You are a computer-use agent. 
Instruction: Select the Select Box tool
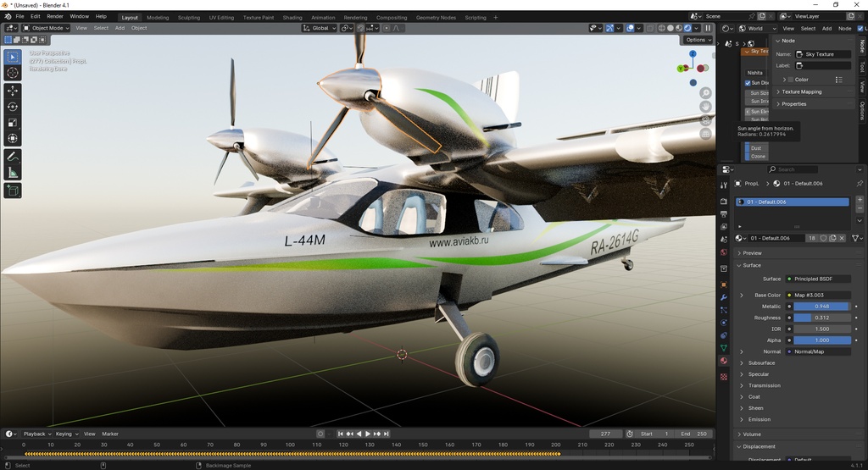(x=13, y=57)
